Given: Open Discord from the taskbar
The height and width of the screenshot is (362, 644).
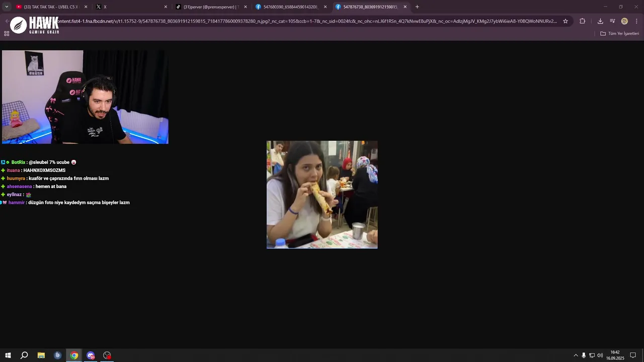Looking at the screenshot, I should tap(91, 355).
